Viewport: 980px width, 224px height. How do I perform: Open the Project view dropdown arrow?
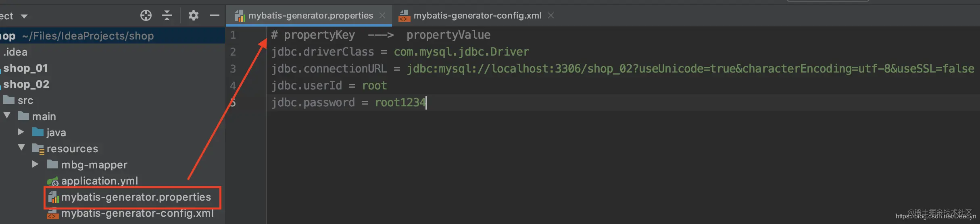coord(24,17)
